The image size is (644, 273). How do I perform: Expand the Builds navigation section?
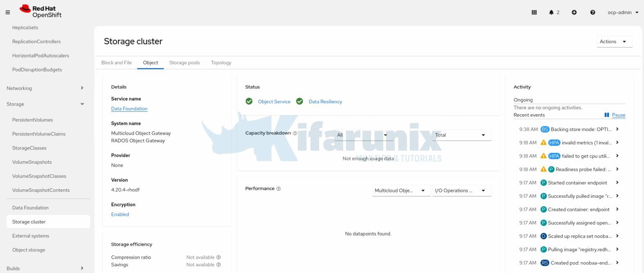(45, 268)
